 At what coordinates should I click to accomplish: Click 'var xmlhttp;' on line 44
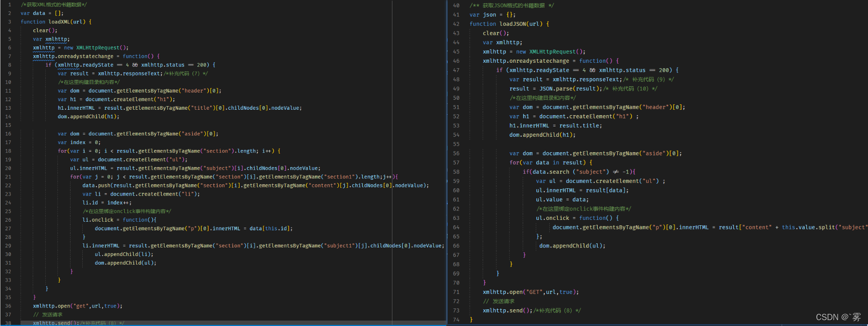(x=502, y=42)
